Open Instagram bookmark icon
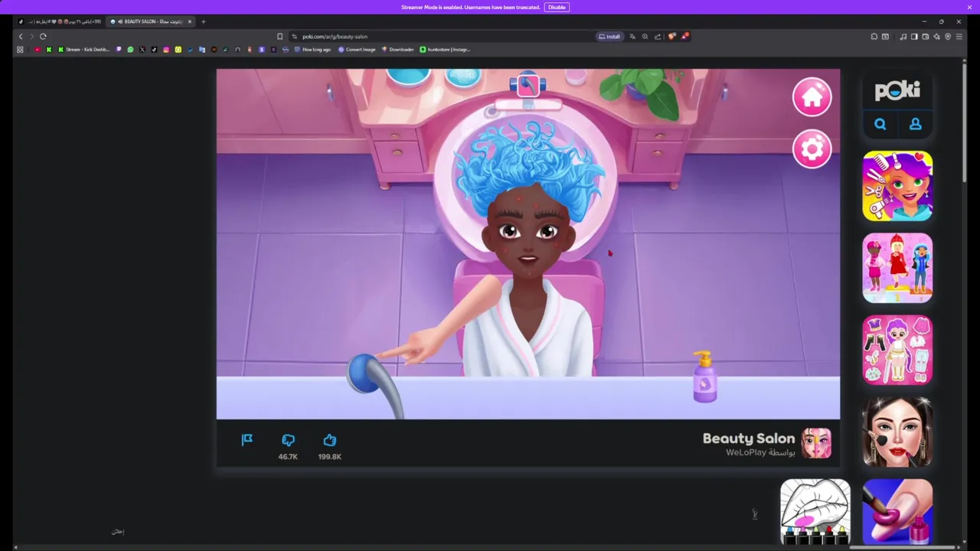 click(x=166, y=49)
